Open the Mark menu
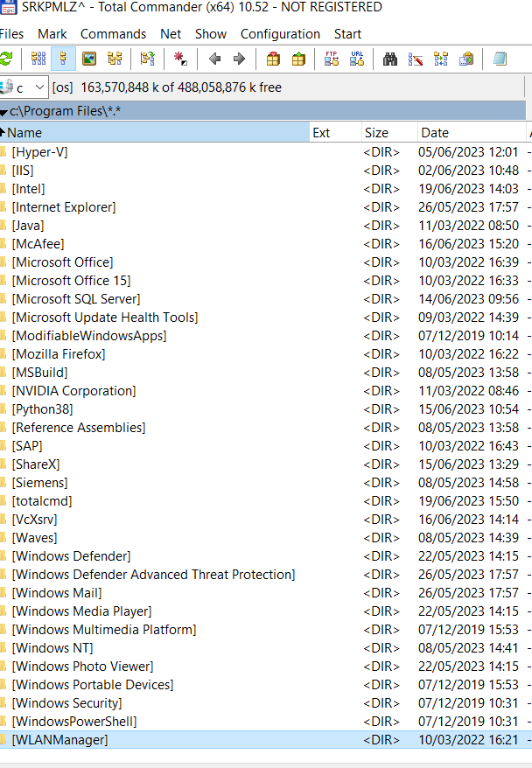This screenshot has height=768, width=532. [52, 34]
